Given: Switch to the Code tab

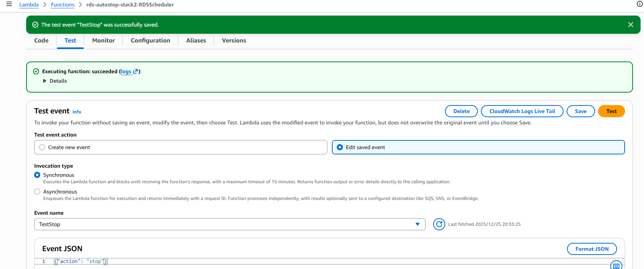Looking at the screenshot, I should [41, 41].
